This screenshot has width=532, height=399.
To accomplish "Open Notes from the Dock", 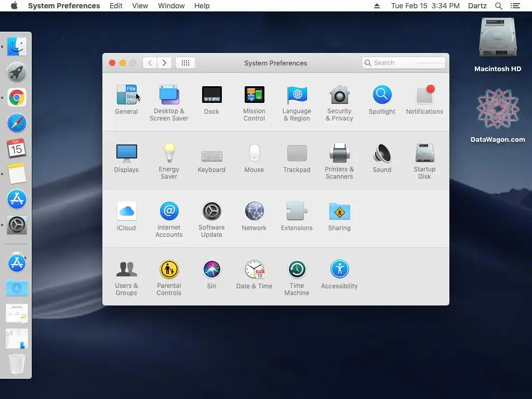I will click(x=17, y=174).
